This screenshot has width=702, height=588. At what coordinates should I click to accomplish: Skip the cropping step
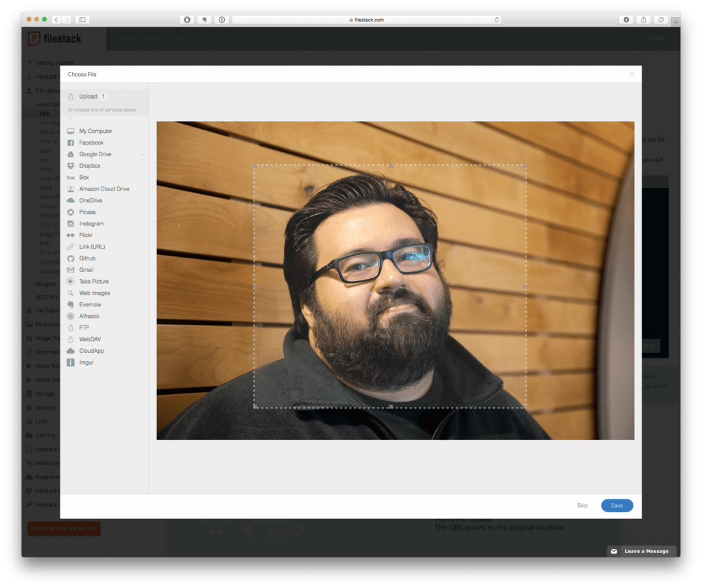coord(582,505)
